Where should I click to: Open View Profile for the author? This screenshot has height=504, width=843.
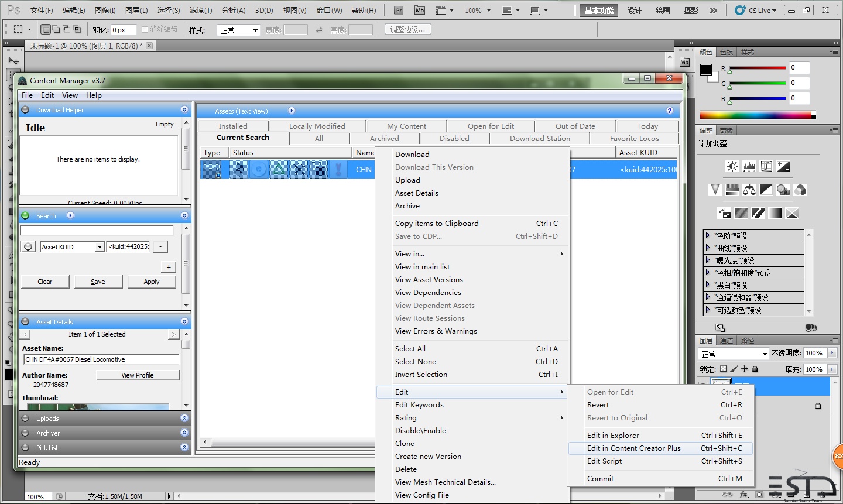(138, 375)
